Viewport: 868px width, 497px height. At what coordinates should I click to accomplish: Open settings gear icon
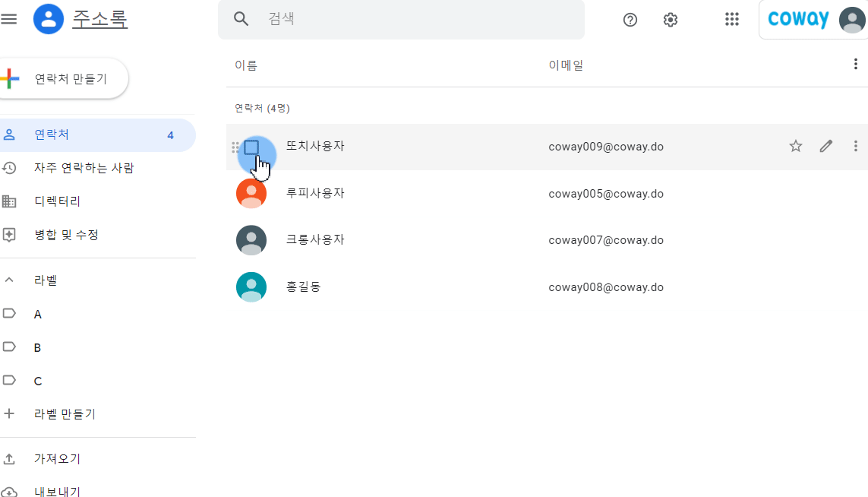671,20
